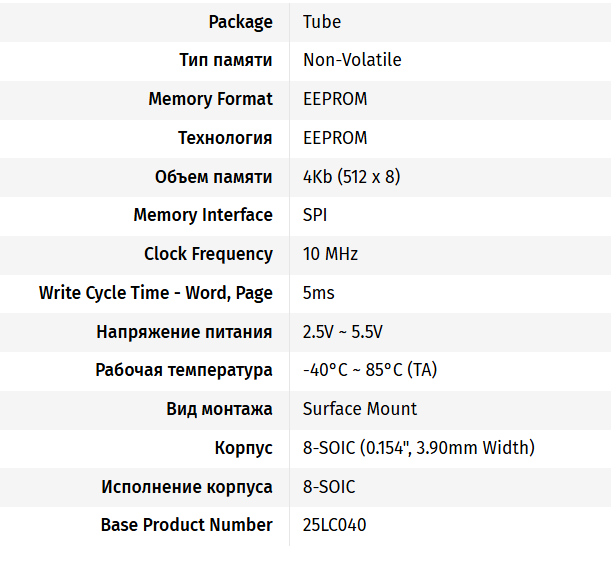
Task: Click the "Memory Format" row label
Action: [210, 99]
